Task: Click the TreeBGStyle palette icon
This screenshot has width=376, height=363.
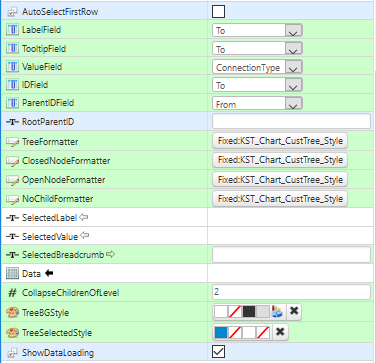Action: coord(12,313)
